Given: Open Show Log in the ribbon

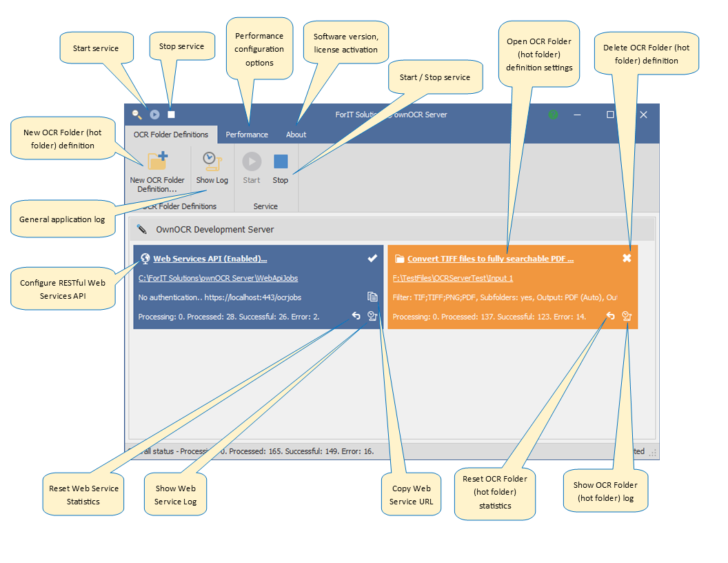Looking at the screenshot, I should click(212, 168).
